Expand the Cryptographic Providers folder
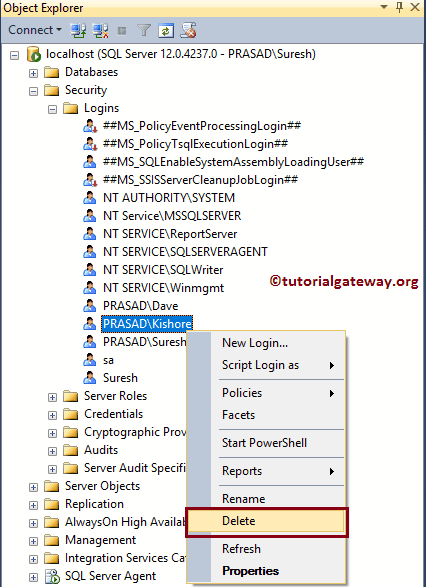426x587 pixels. pos(52,433)
